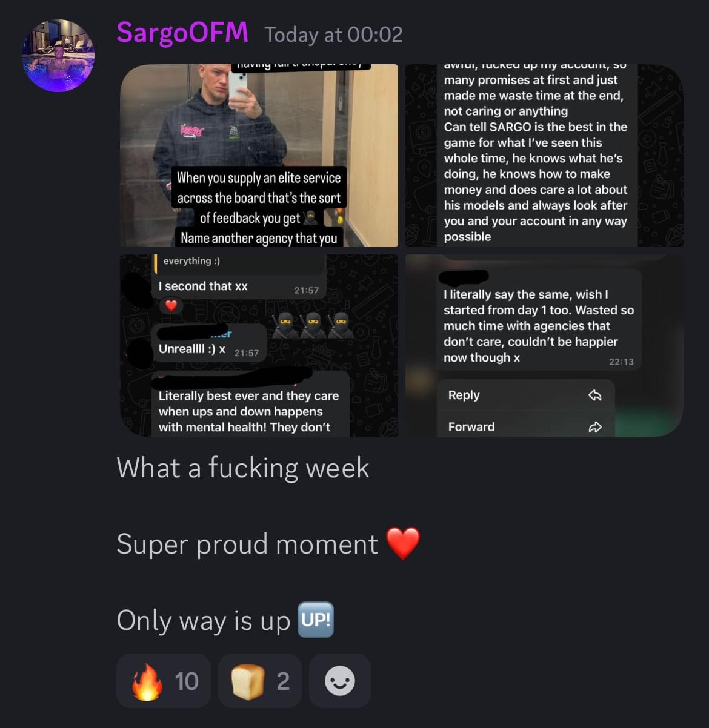Open the 'I second that xx' chat image

[259, 345]
